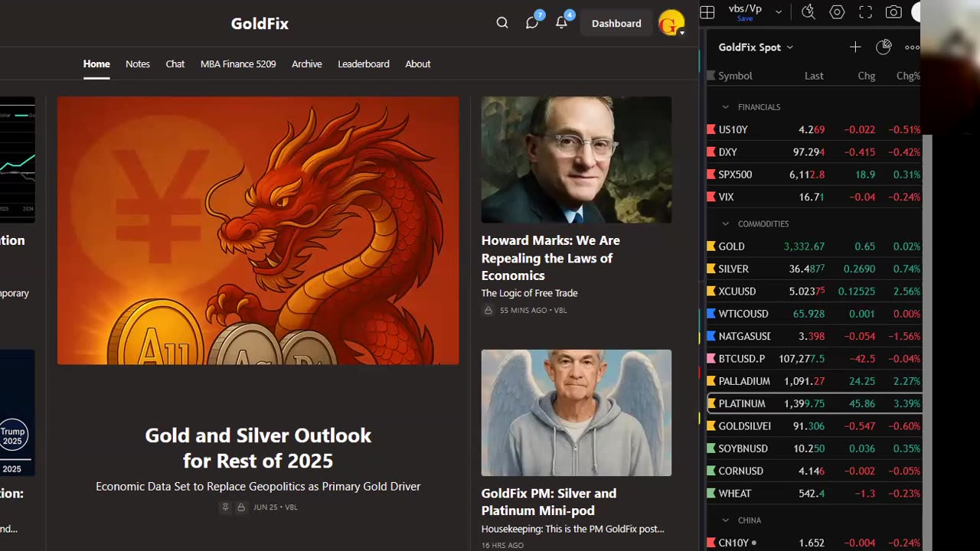Toggle the flag next to WTICOUSD
Viewport: 980px width, 551px height.
711,314
